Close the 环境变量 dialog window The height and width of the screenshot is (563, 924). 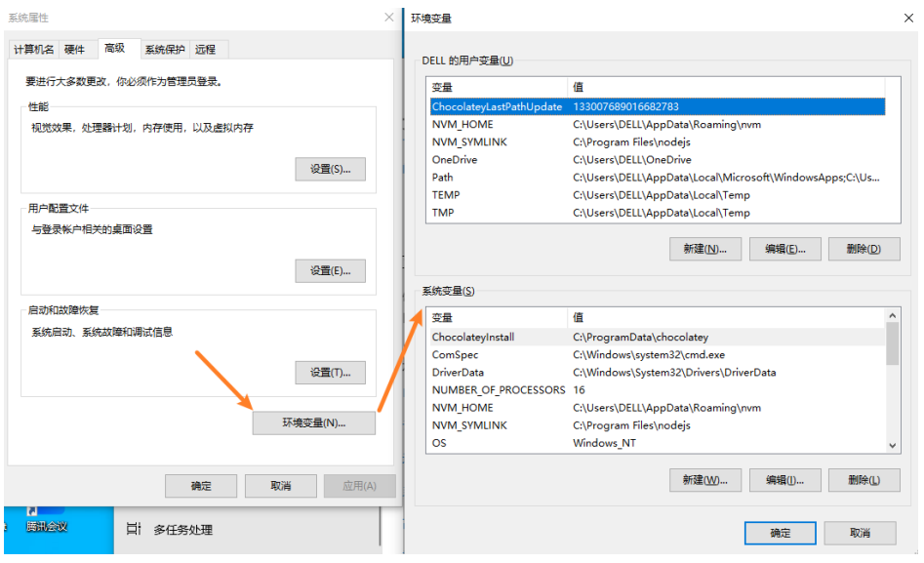(908, 18)
